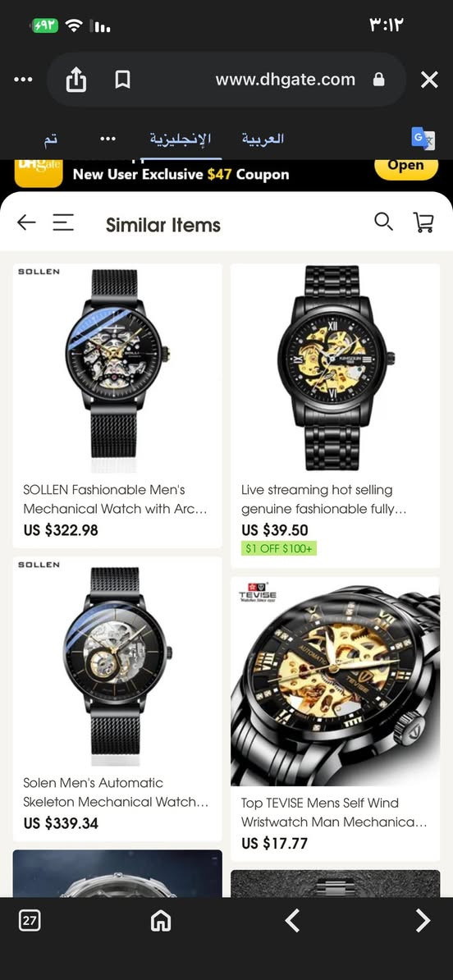Bookmark this page with the bookmark icon
453x980 pixels.
pyautogui.click(x=122, y=80)
